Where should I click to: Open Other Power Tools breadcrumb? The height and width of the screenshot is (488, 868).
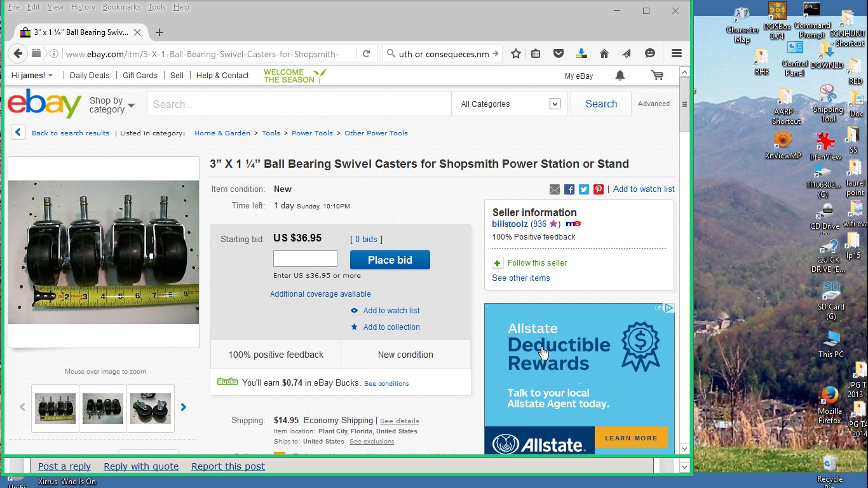click(376, 133)
